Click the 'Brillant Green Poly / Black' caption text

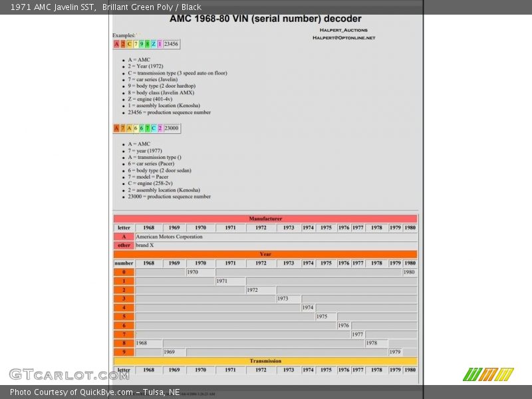[152, 7]
